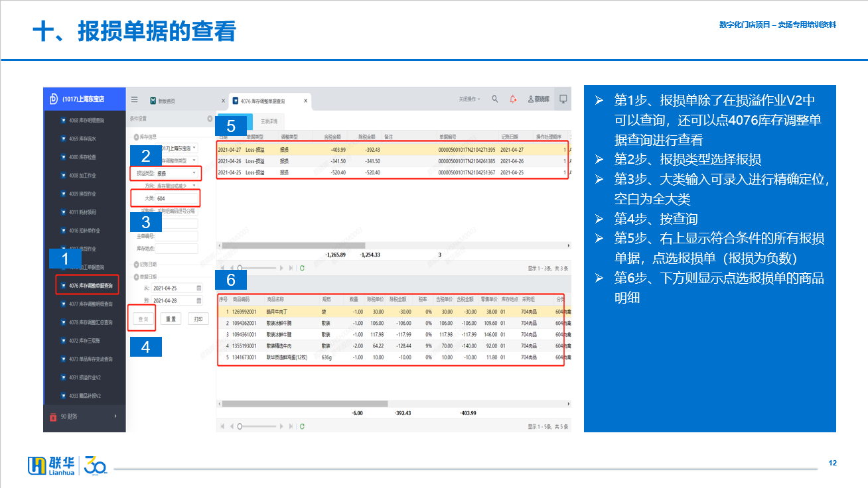Click the store logo beside (1017)上海东宝店
The width and height of the screenshot is (868, 488).
[53, 99]
